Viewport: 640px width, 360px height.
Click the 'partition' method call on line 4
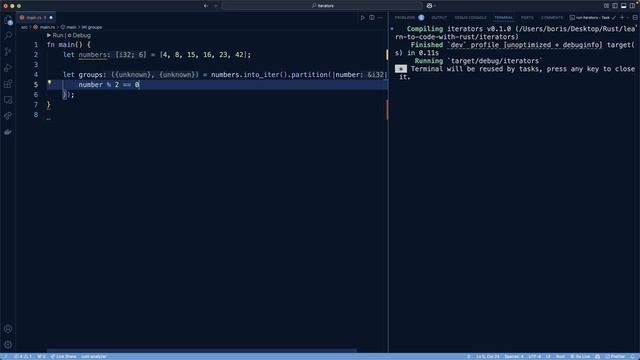pos(309,75)
